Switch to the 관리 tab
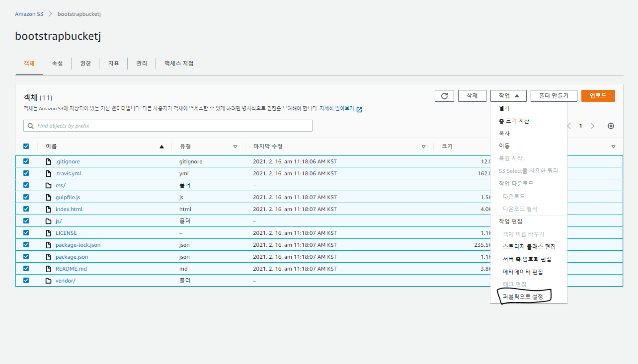 pos(142,64)
